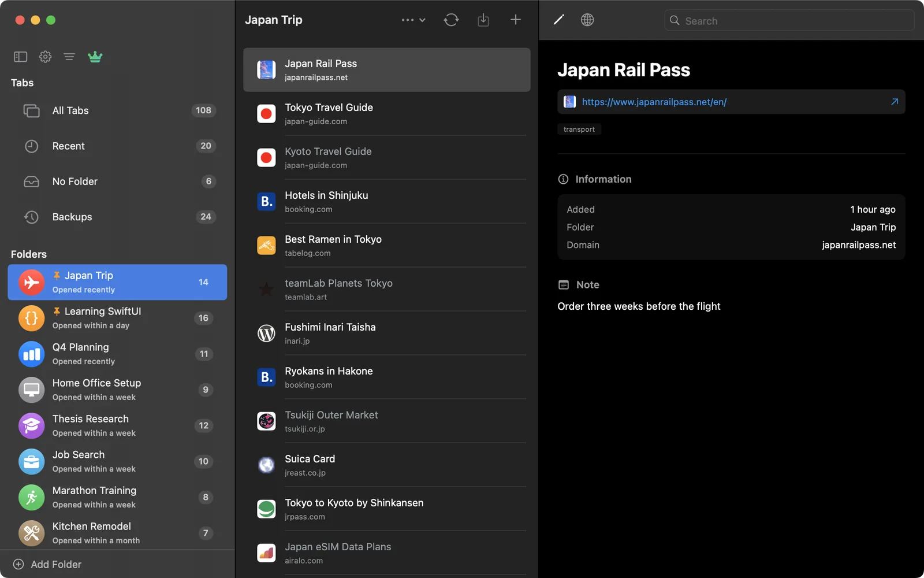This screenshot has width=924, height=578.
Task: Click the pencil edit icon
Action: coord(558,20)
